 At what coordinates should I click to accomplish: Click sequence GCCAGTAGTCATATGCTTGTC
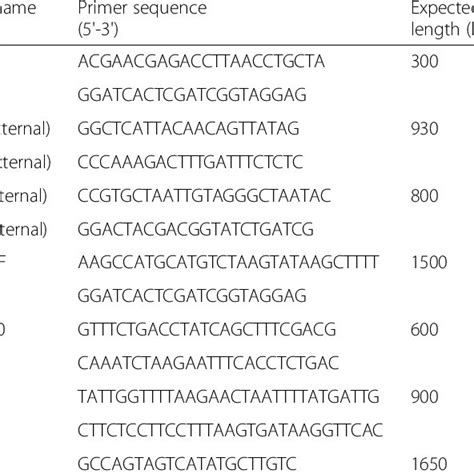click(x=187, y=464)
